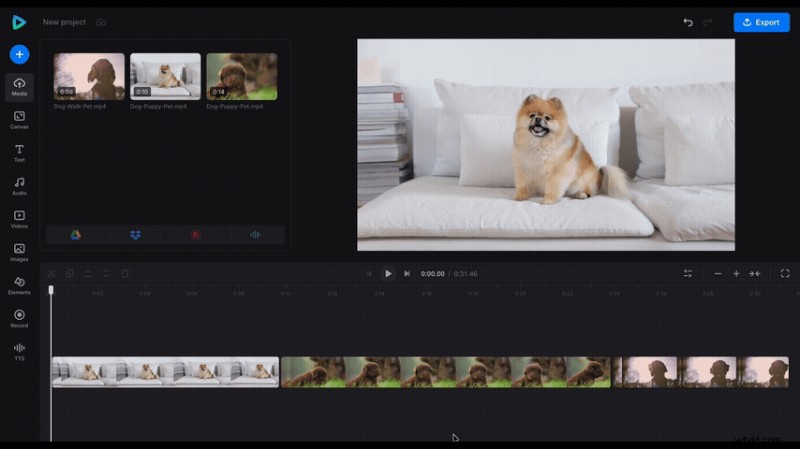Click the Export button
Screen dimensions: 800x449
pyautogui.click(x=761, y=22)
